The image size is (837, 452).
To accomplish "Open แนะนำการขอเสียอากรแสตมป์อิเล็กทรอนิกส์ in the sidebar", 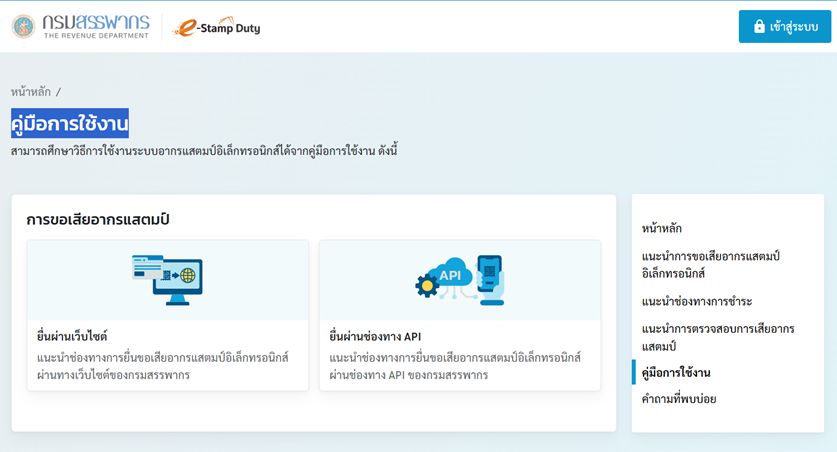I will click(710, 264).
